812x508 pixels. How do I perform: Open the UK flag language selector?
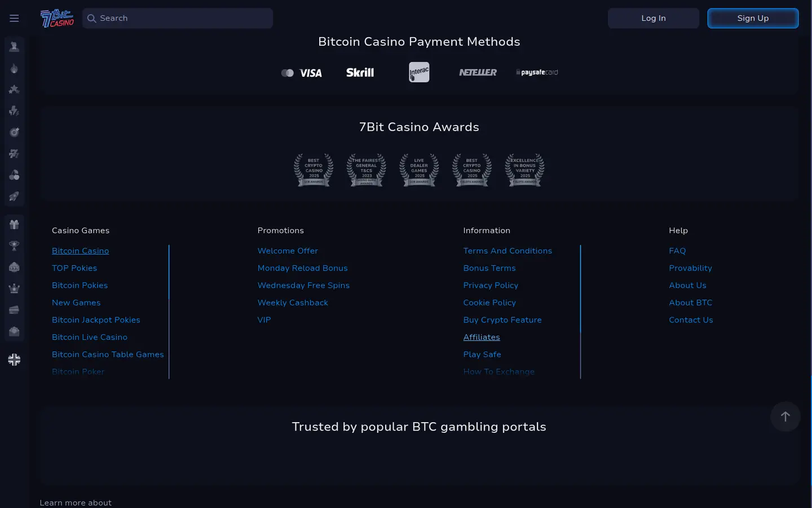click(14, 360)
